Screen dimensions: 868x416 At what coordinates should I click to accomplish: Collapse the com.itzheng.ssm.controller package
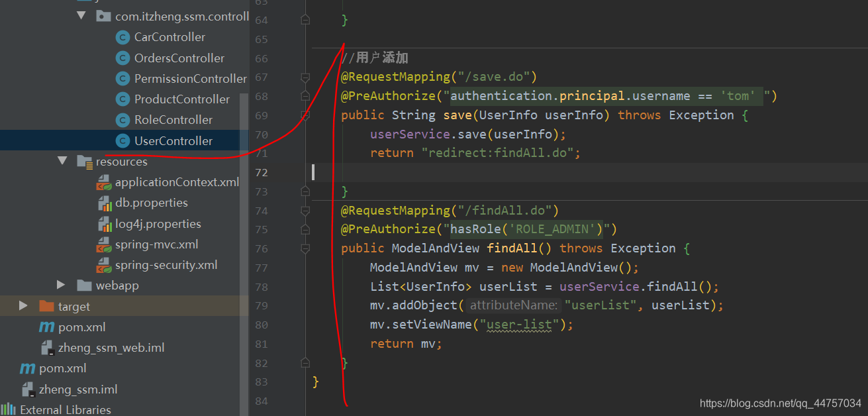[x=81, y=16]
